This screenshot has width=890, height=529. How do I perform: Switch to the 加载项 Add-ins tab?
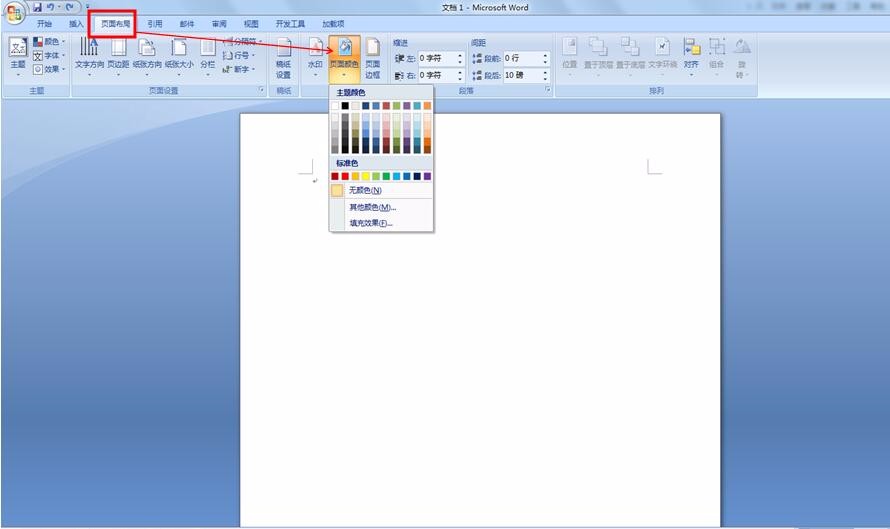333,24
